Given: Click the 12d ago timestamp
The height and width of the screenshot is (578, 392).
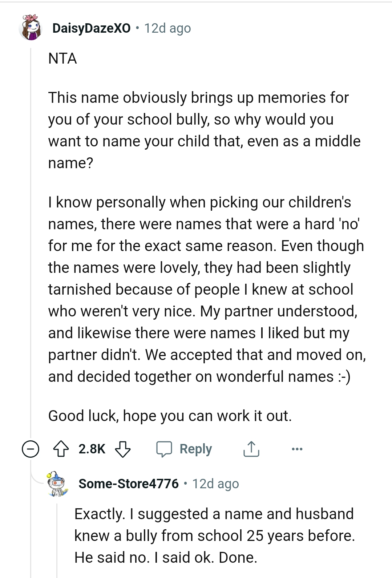Looking at the screenshot, I should 167,28.
